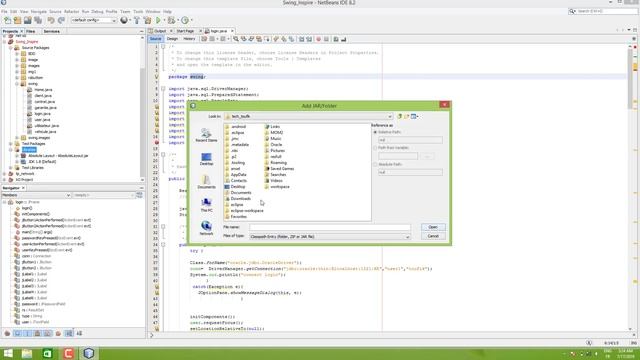
Task: Open NetBeans cube icon on taskbar
Action: (89, 353)
